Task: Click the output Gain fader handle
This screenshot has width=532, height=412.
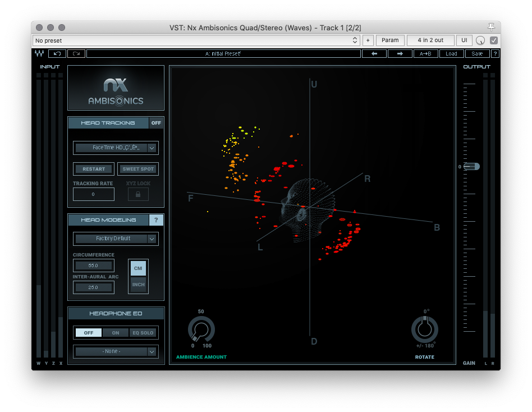Action: point(471,166)
